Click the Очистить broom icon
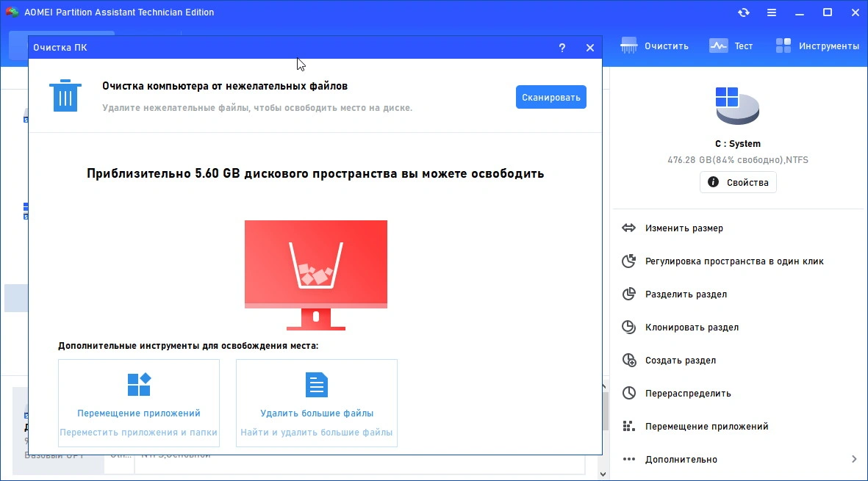The height and width of the screenshot is (481, 868). [x=629, y=46]
